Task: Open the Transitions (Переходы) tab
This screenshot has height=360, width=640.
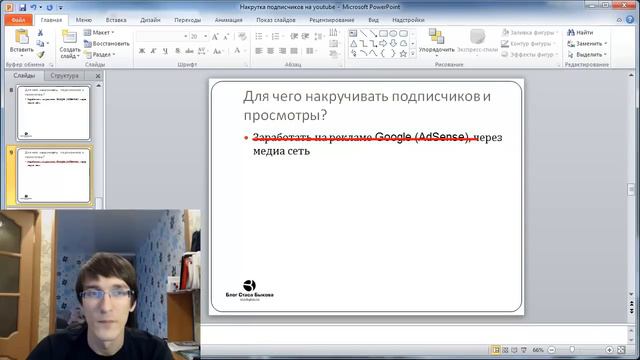Action: coord(187,20)
